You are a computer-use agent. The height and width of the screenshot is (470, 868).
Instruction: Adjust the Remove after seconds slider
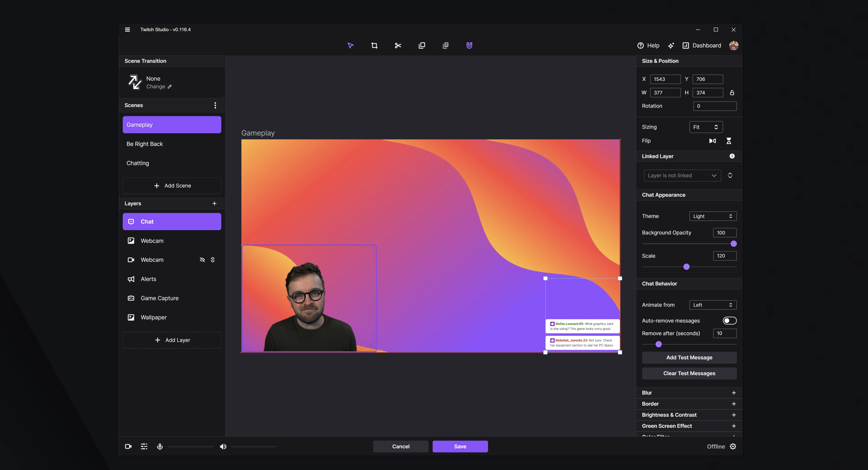689,344
